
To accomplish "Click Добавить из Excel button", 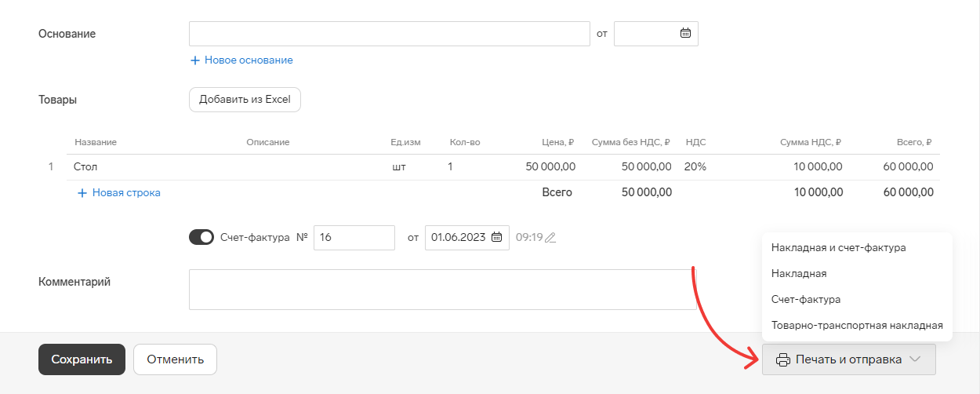I will pyautogui.click(x=245, y=100).
